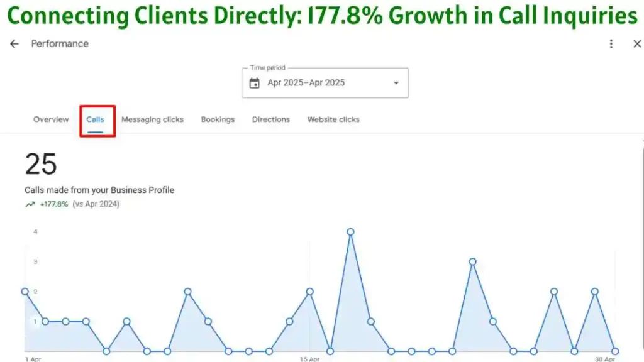Click the +177.8% growth comparison text
Screen dimensions: 644x362
coord(54,204)
